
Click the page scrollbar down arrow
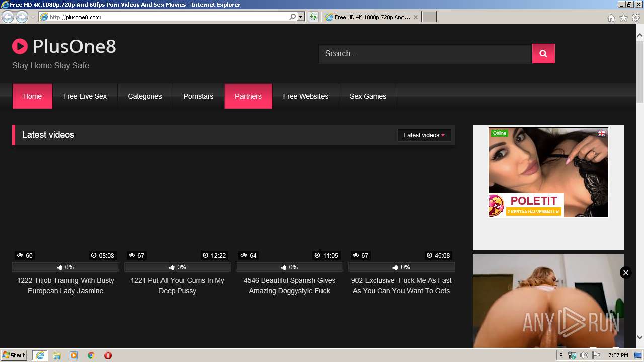click(x=640, y=337)
